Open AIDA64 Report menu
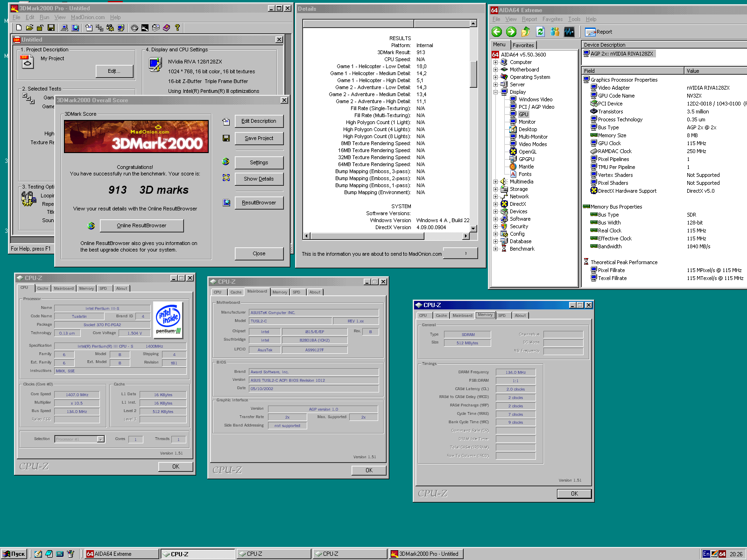The height and width of the screenshot is (560, 747). pos(529,19)
